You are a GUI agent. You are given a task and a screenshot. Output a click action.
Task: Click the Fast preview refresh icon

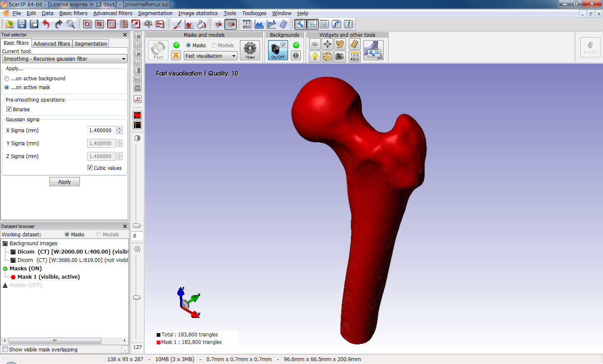(x=158, y=50)
